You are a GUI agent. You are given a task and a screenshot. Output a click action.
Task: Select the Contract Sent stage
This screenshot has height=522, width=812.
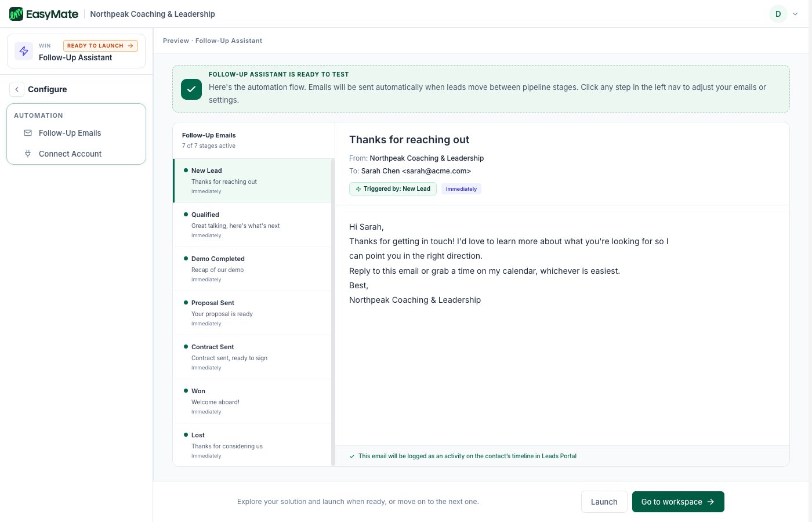click(x=252, y=357)
